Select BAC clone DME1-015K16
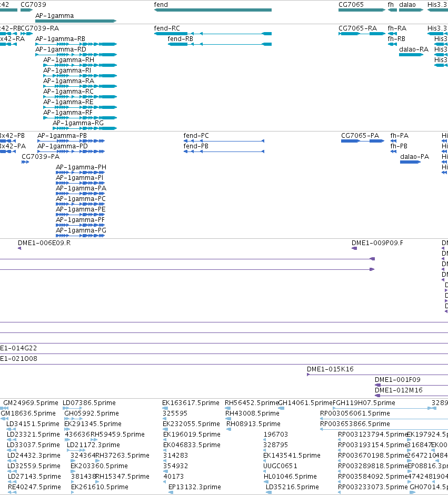This screenshot has width=448, height=495. [377, 375]
